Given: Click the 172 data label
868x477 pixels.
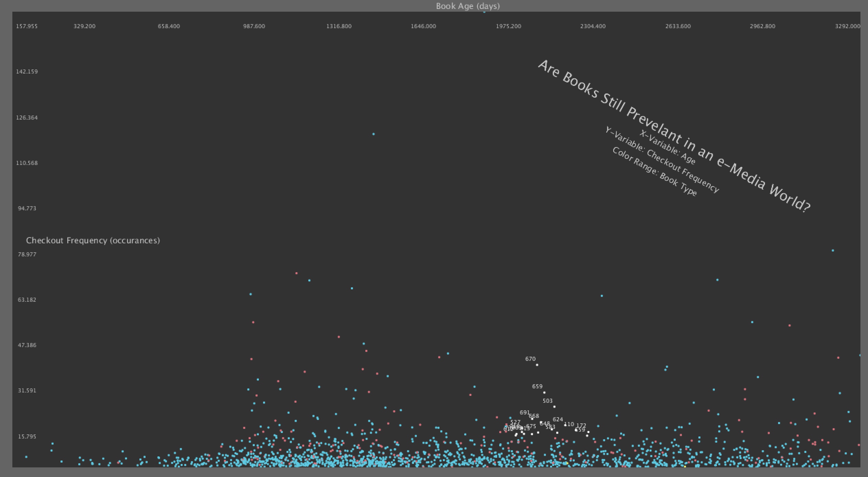Looking at the screenshot, I should pyautogui.click(x=581, y=425).
